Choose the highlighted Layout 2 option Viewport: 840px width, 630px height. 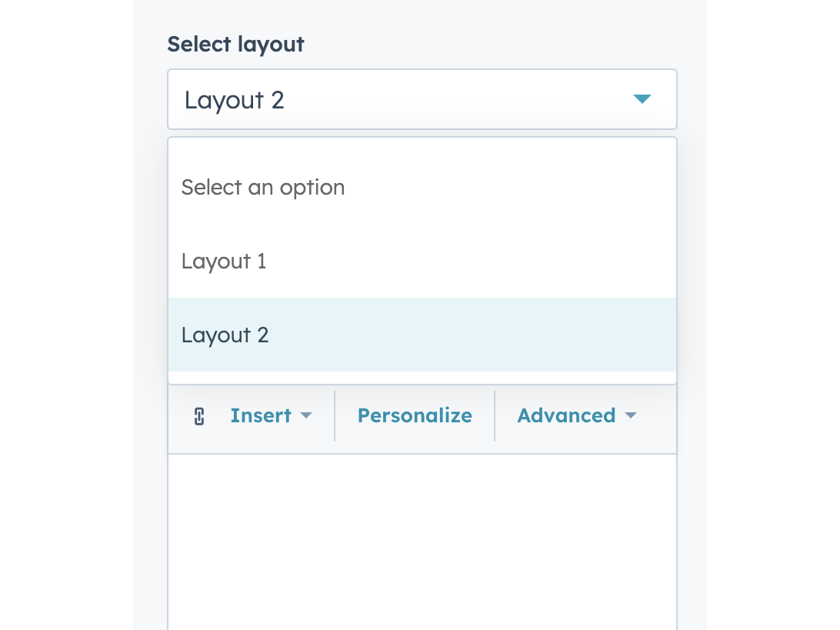point(225,335)
